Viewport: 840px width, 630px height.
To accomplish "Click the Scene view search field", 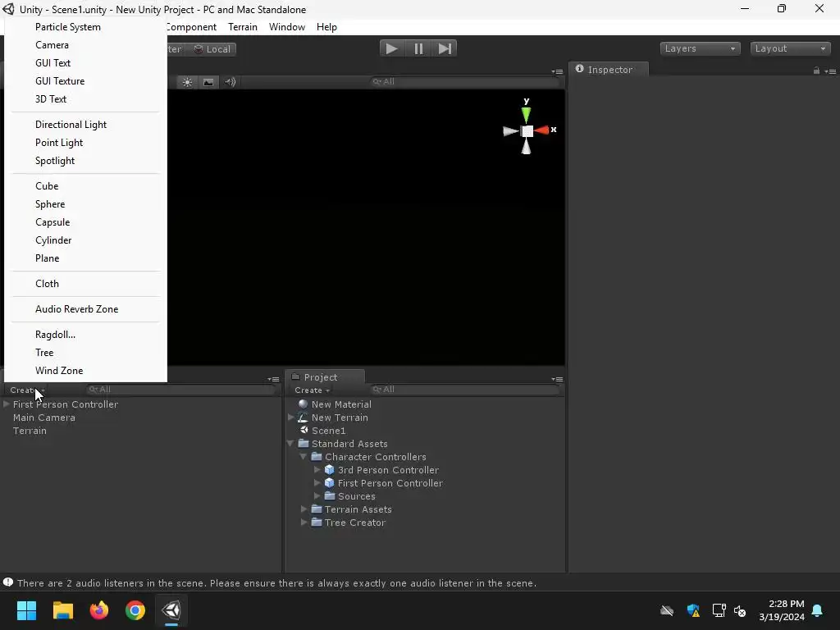I will click(x=465, y=81).
